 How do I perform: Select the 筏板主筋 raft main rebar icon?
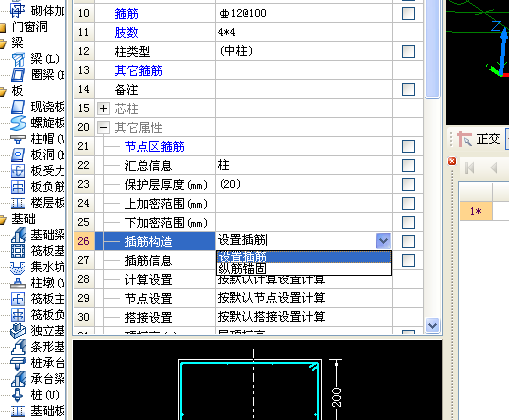coord(18,299)
